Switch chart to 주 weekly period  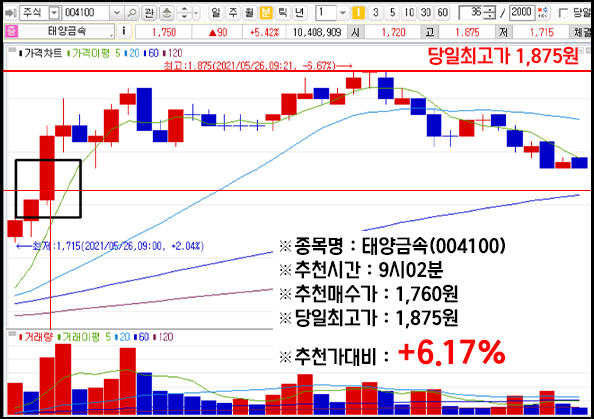tap(232, 13)
